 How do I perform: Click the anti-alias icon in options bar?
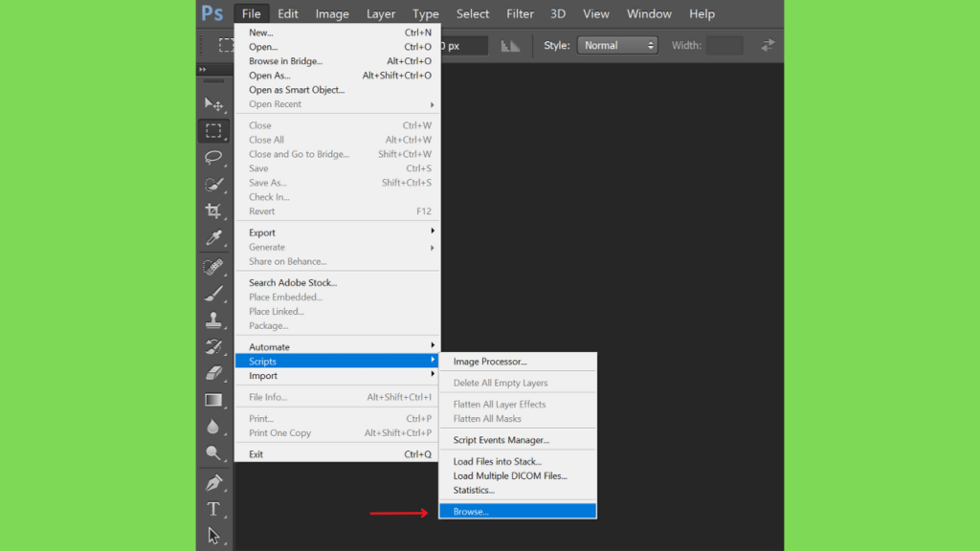coord(511,46)
